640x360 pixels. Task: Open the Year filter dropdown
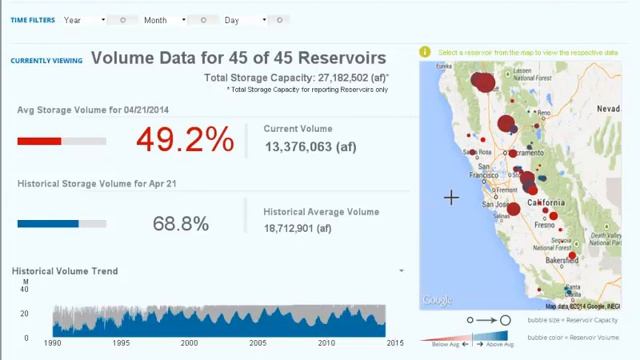click(x=84, y=20)
